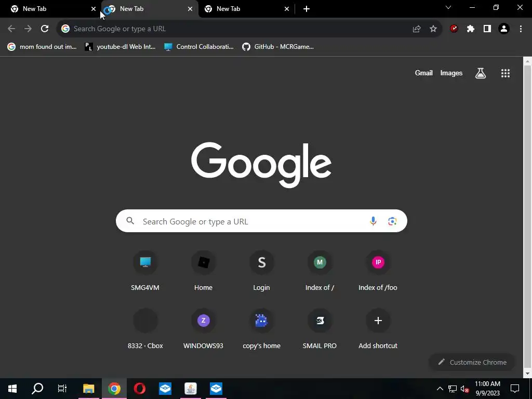This screenshot has width=532, height=399.
Task: Open the 'Index of /' shortcut
Action: pyautogui.click(x=320, y=272)
